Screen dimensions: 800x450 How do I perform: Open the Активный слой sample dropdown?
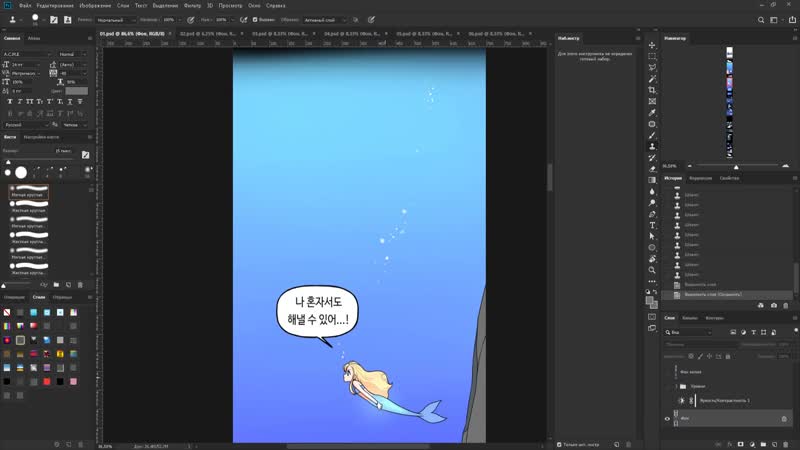point(324,20)
